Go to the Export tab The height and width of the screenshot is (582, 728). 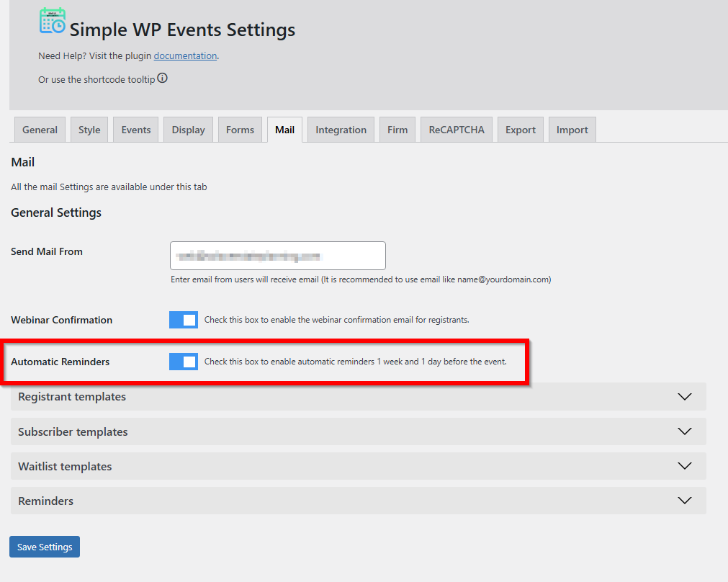click(521, 130)
